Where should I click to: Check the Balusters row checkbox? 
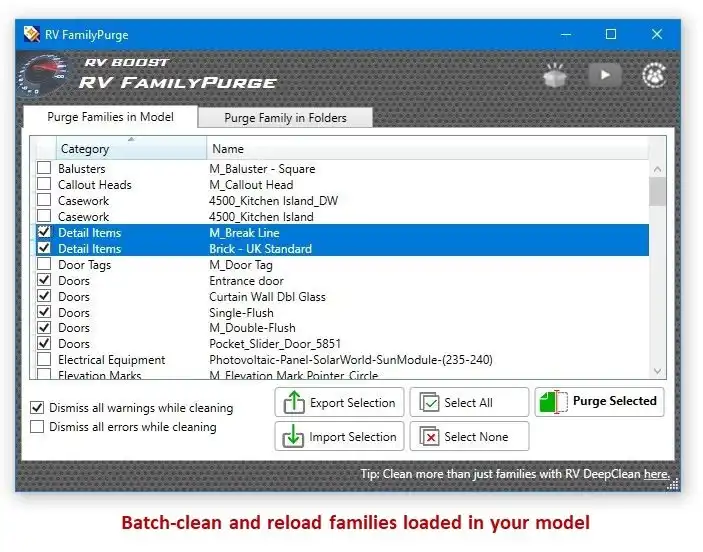(44, 168)
